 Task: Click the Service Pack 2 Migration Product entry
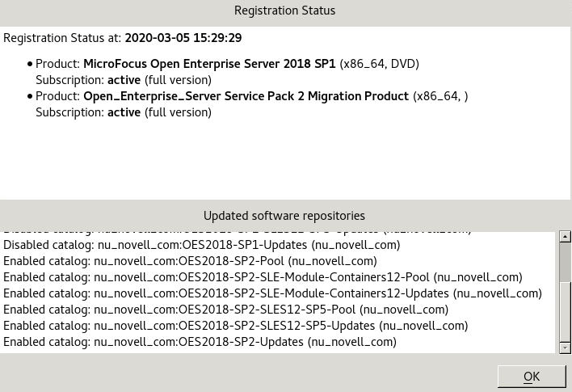[246, 96]
